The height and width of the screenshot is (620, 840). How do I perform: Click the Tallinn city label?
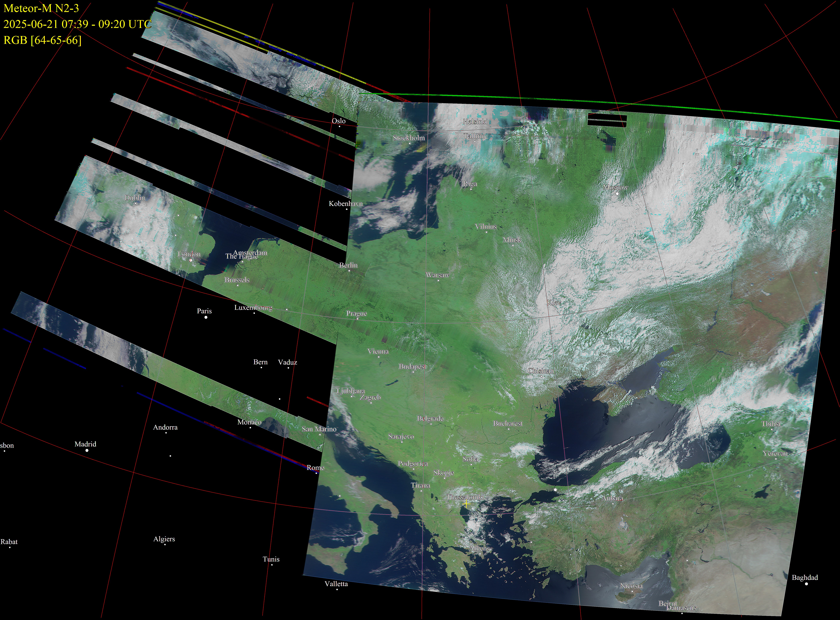(474, 136)
